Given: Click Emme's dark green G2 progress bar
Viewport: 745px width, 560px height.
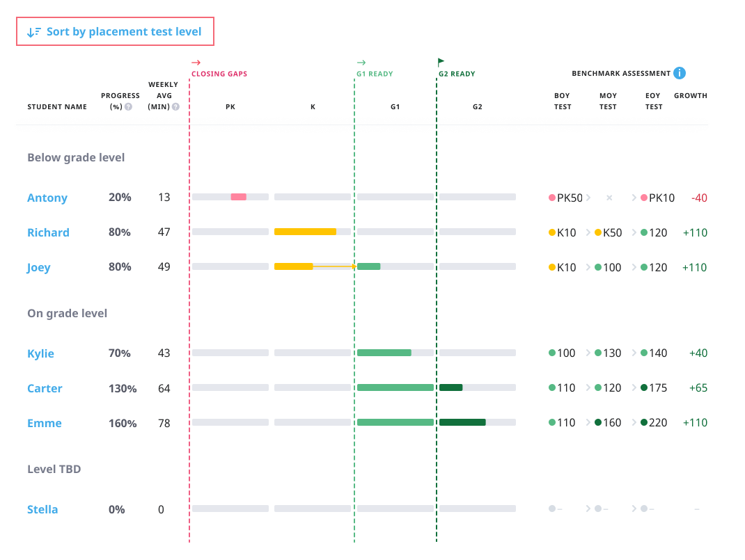Looking at the screenshot, I should [462, 422].
